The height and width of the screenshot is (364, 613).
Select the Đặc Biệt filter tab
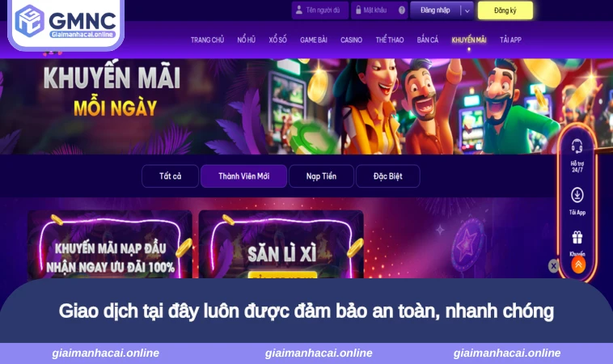coord(387,176)
